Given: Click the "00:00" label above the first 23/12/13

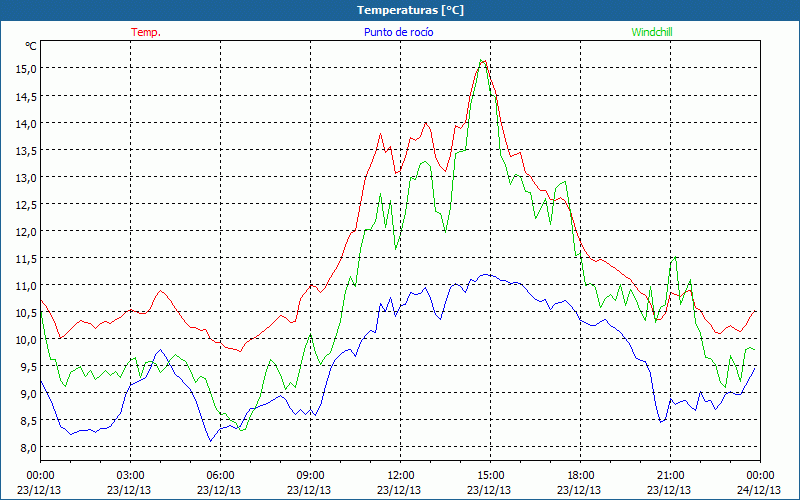Looking at the screenshot, I should [x=41, y=476].
